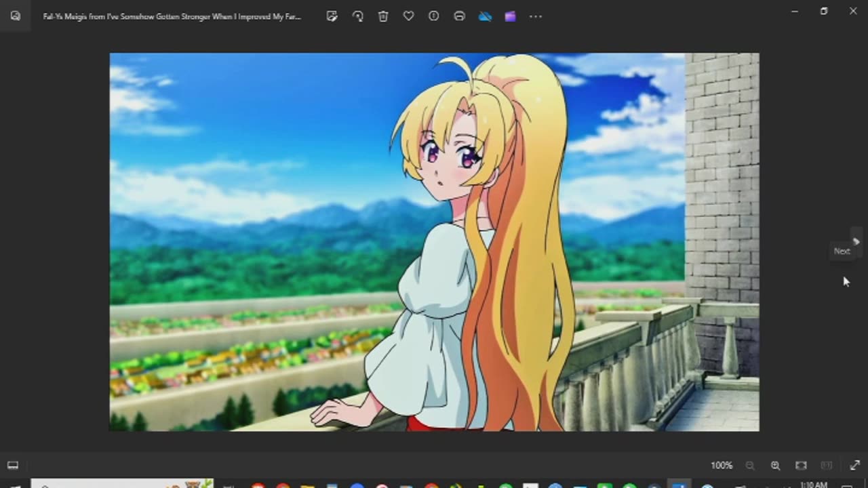868x488 pixels.
Task: Click the 100% zoom level value
Action: 722,466
